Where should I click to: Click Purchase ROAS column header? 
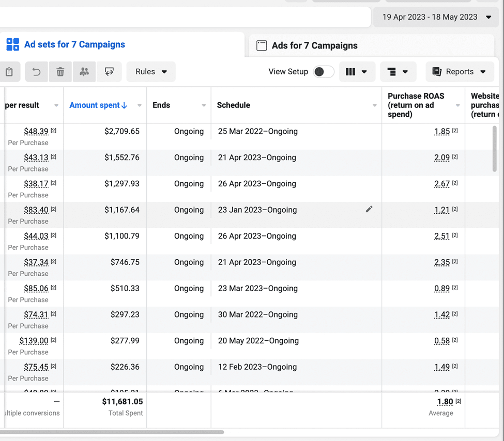pos(416,105)
